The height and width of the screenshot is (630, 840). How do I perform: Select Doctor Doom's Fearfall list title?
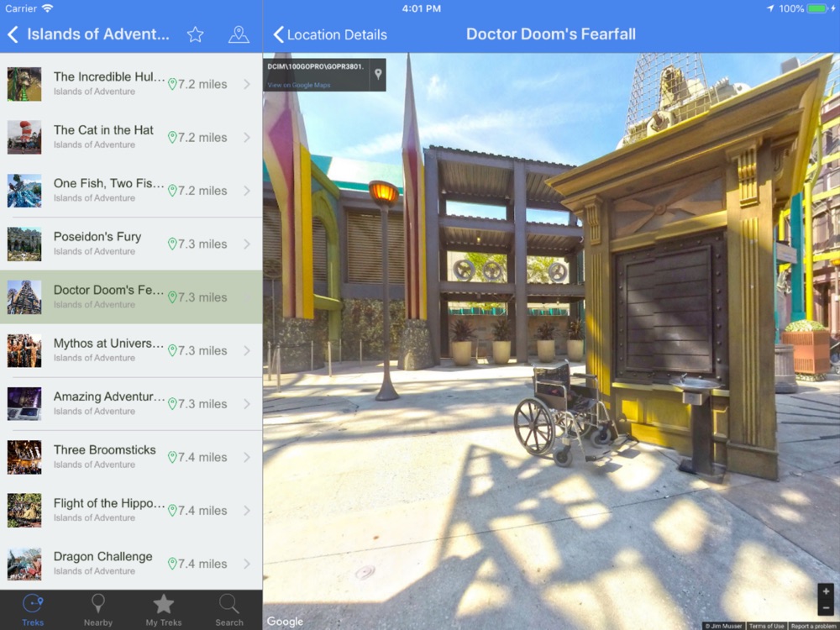(x=108, y=290)
